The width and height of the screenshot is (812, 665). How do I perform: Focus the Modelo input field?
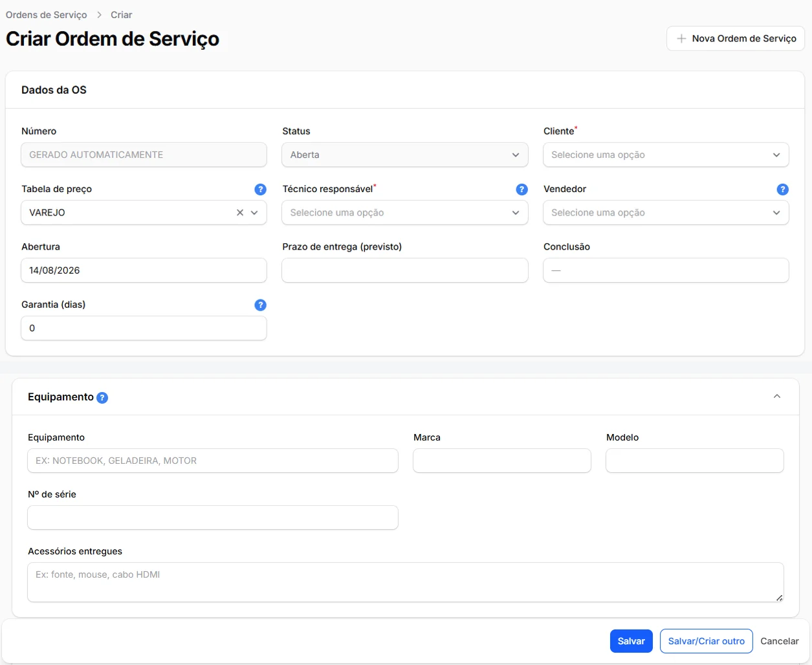click(x=695, y=461)
